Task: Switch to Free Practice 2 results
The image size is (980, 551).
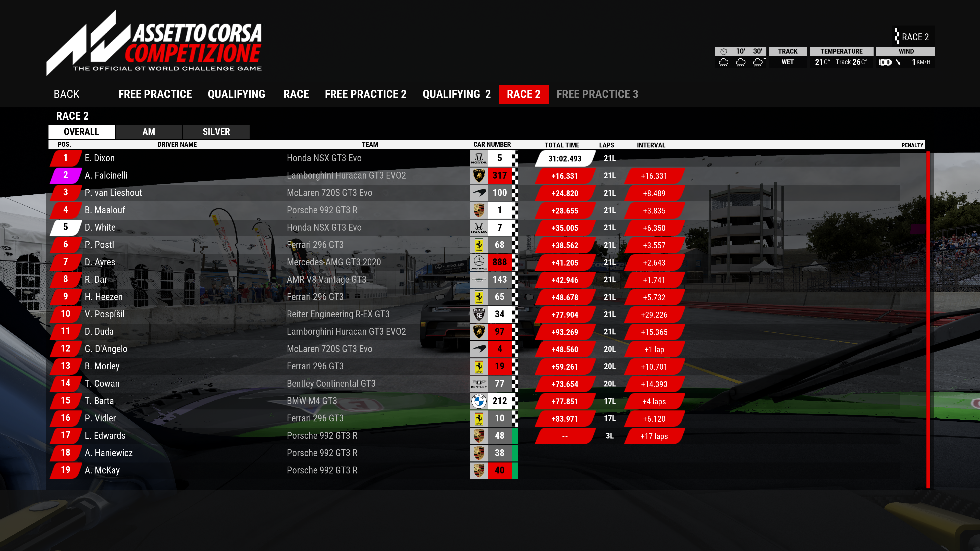Action: click(366, 94)
